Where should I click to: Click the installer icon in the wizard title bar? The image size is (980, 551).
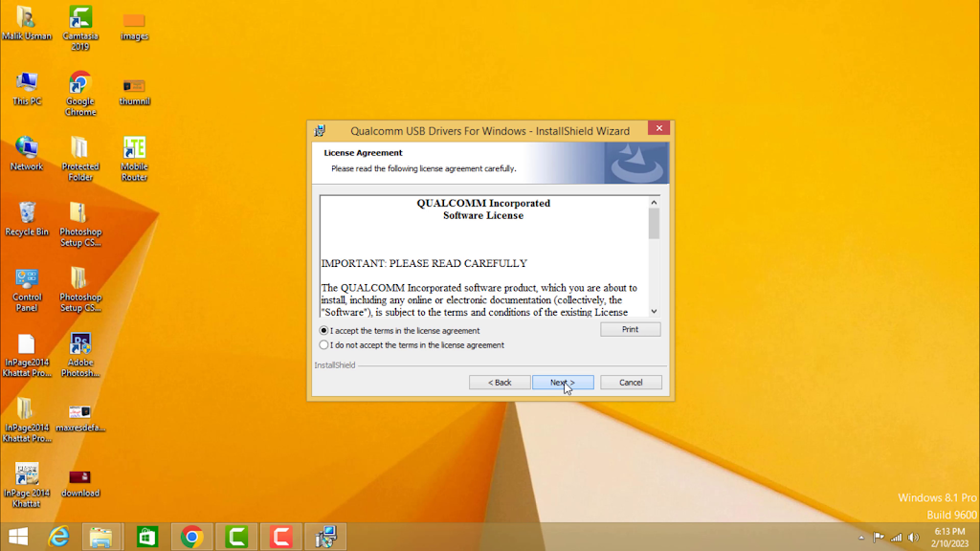point(320,130)
